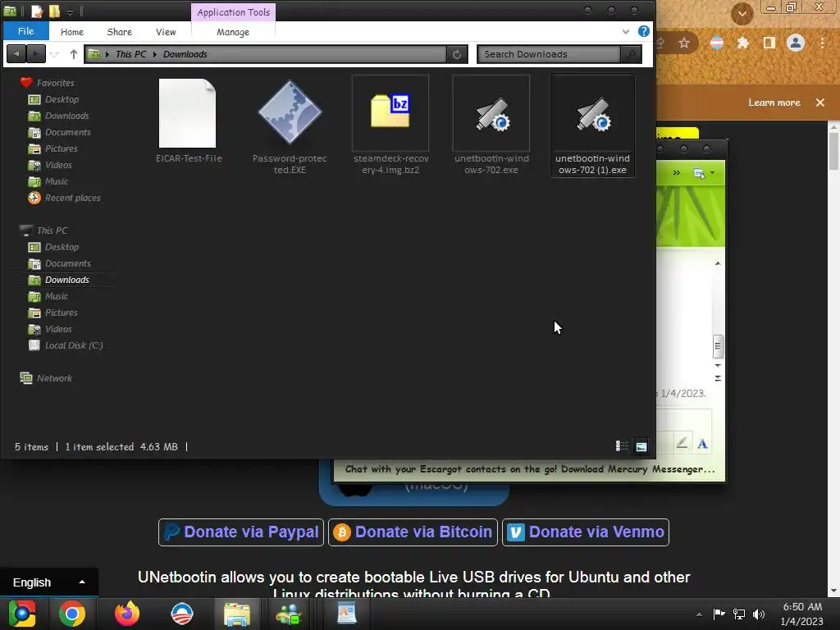Bookmark page with Chrome star icon
This screenshot has width=840, height=630.
tap(684, 43)
